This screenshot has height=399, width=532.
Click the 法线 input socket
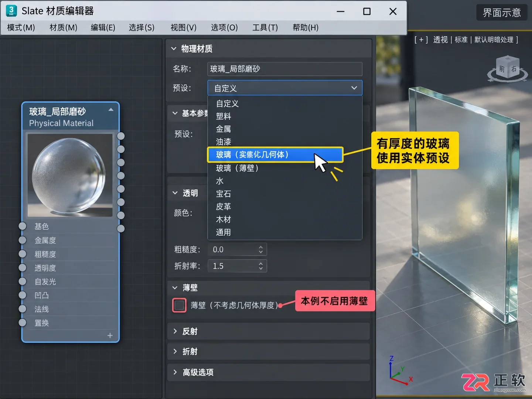click(23, 309)
